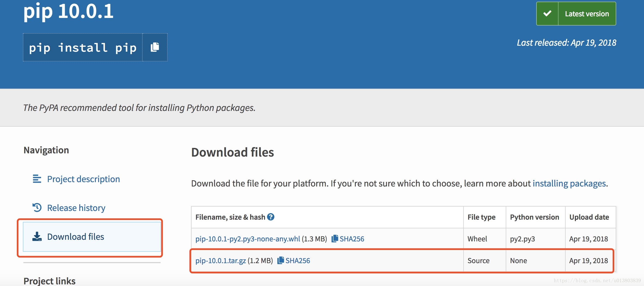Select Download files in navigation
Screen dimensions: 644x286
click(92, 237)
